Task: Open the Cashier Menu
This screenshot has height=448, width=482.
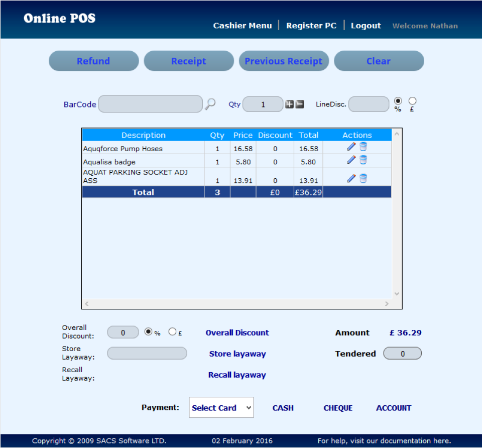Action: 243,25
